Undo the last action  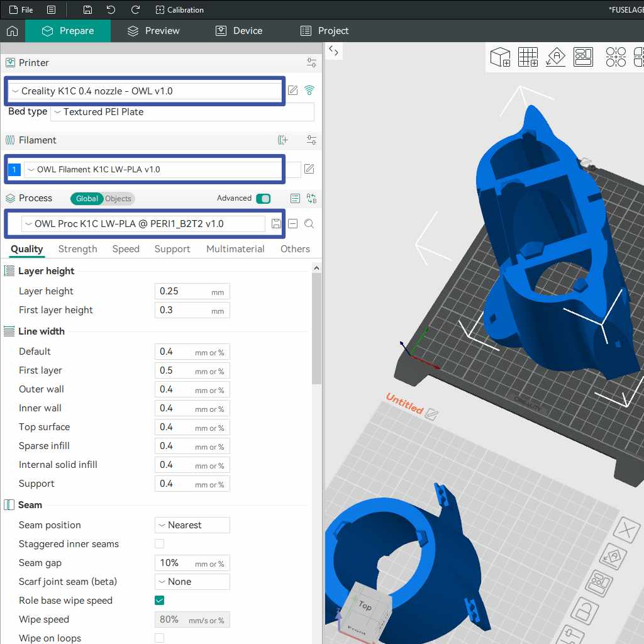tap(111, 10)
